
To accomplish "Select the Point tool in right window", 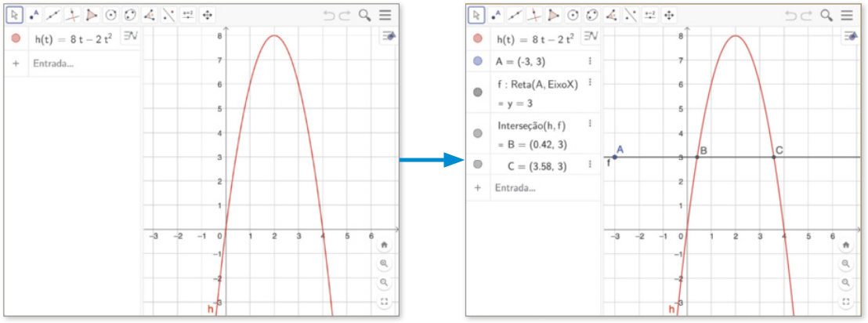I will [496, 16].
